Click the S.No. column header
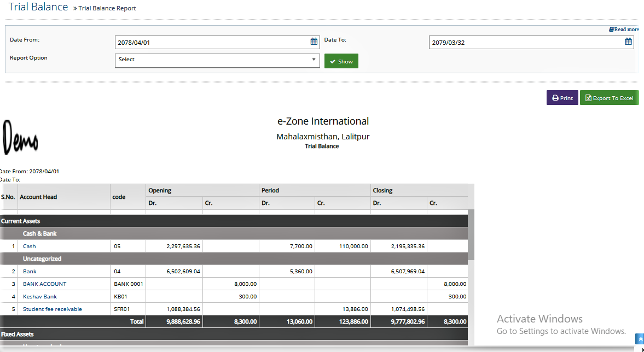Viewport: 644px width, 352px height. pos(9,197)
